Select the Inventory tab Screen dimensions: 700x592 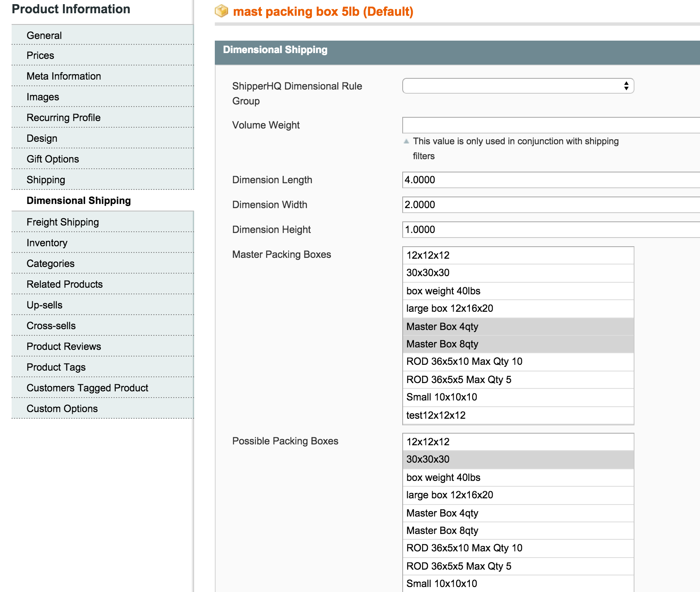(x=47, y=243)
